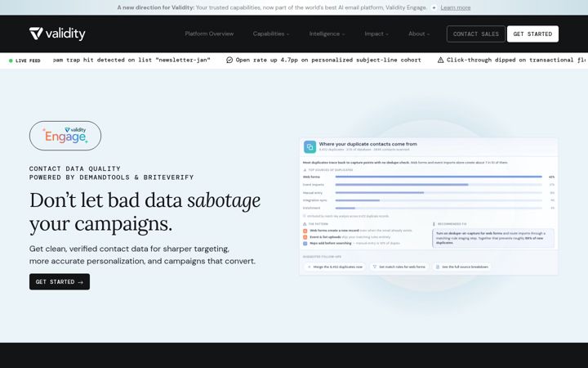Viewport: 588px width, 368px height.
Task: Click the 'Where your duplicate contacts come from' title
Action: (367, 144)
